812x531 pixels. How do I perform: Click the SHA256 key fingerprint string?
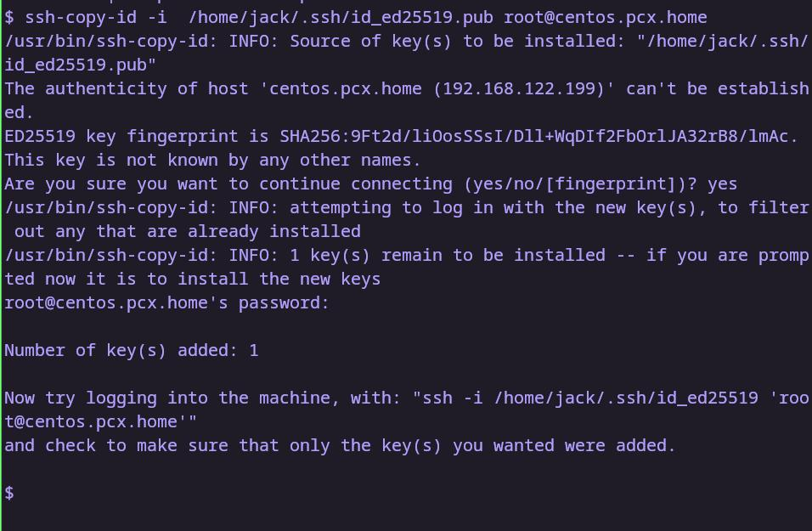539,136
